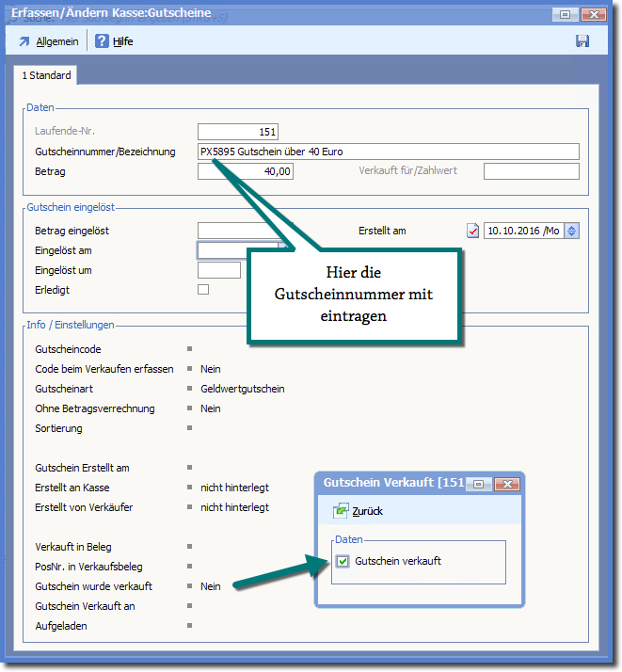Click the Eingelöst um time field
The height and width of the screenshot is (672, 622).
tap(218, 271)
